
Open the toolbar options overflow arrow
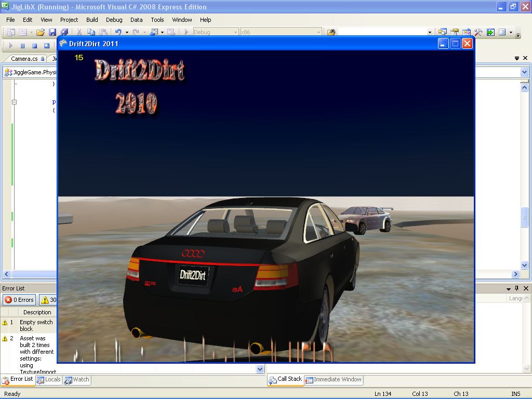518,34
